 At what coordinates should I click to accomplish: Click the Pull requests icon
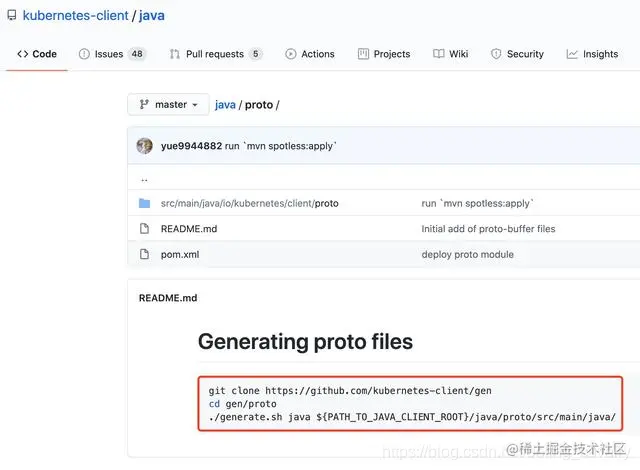point(175,54)
